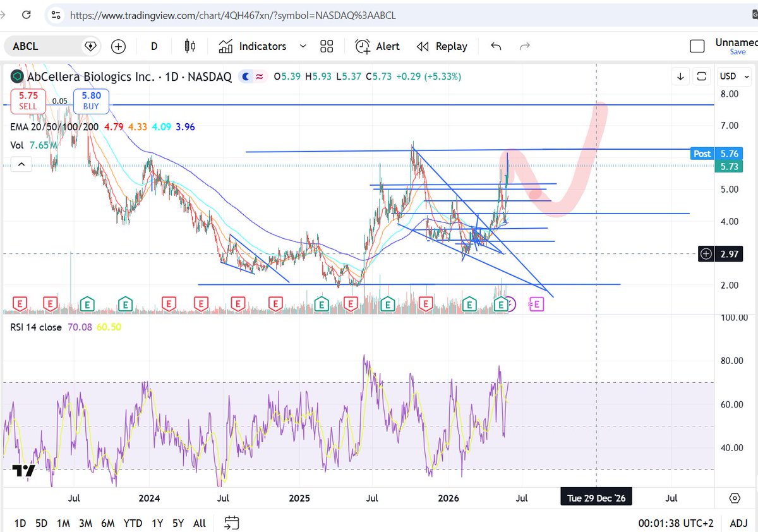This screenshot has height=532, width=758.
Task: Click the pink upcoming earnings E marker
Action: [536, 305]
